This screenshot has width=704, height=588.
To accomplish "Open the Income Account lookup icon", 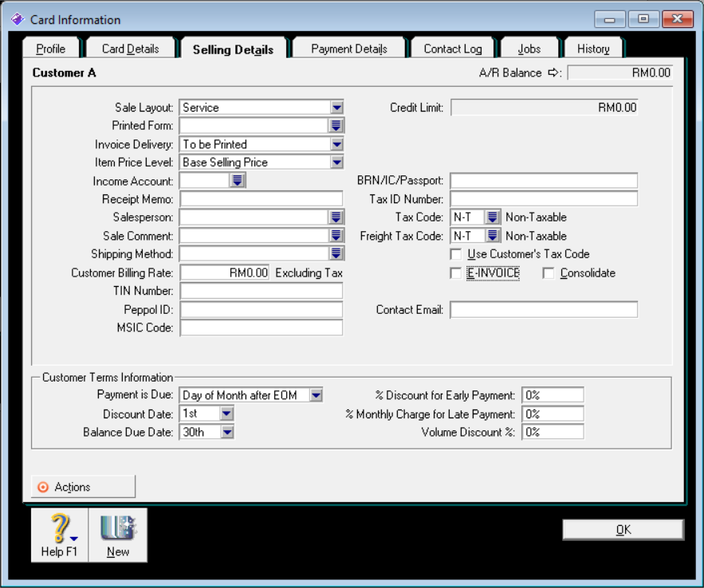I will 237,181.
